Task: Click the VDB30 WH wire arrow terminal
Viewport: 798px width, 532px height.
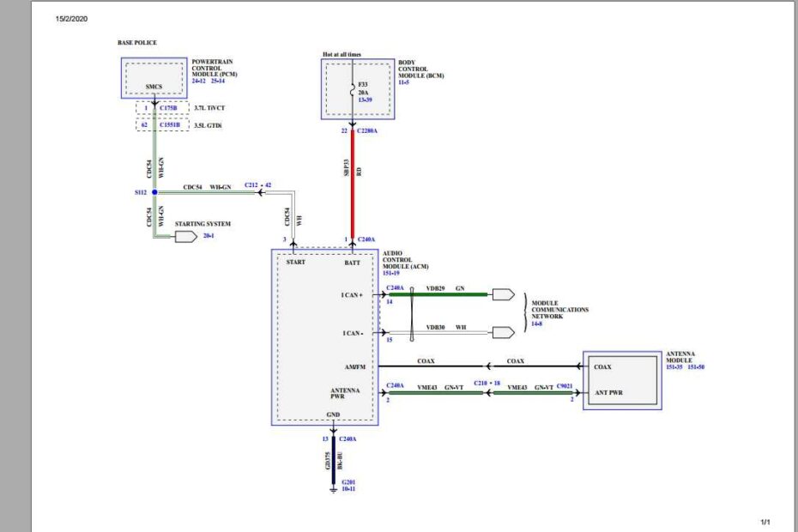Action: [503, 332]
